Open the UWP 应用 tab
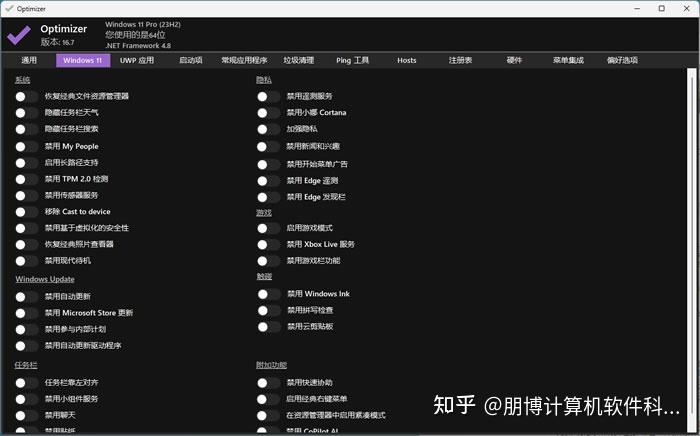Image resolution: width=700 pixels, height=436 pixels. (x=137, y=60)
